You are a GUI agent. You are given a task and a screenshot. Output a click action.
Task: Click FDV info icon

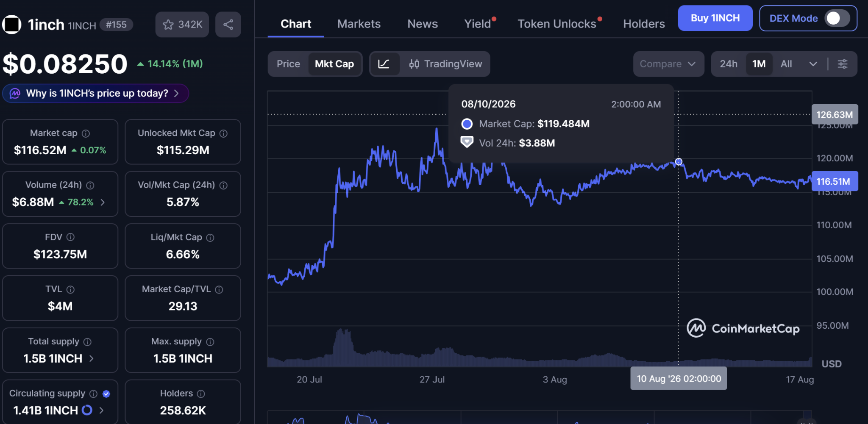(x=70, y=237)
